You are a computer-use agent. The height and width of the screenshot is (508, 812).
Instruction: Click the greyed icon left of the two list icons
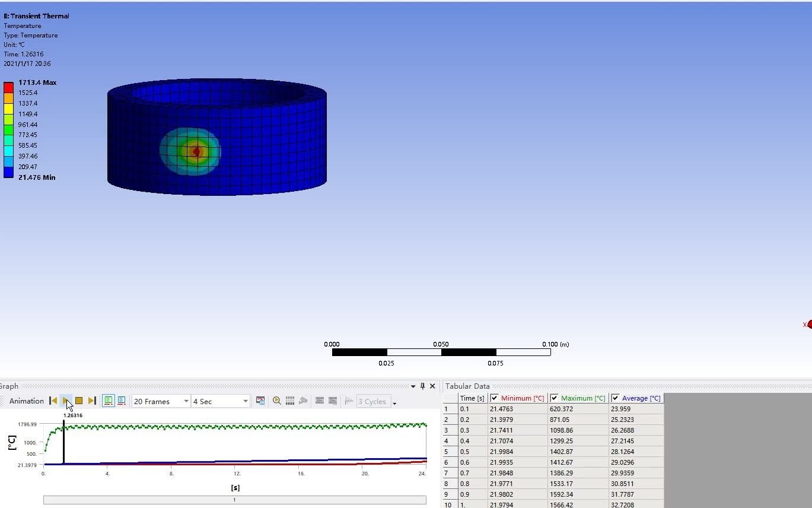pyautogui.click(x=303, y=401)
